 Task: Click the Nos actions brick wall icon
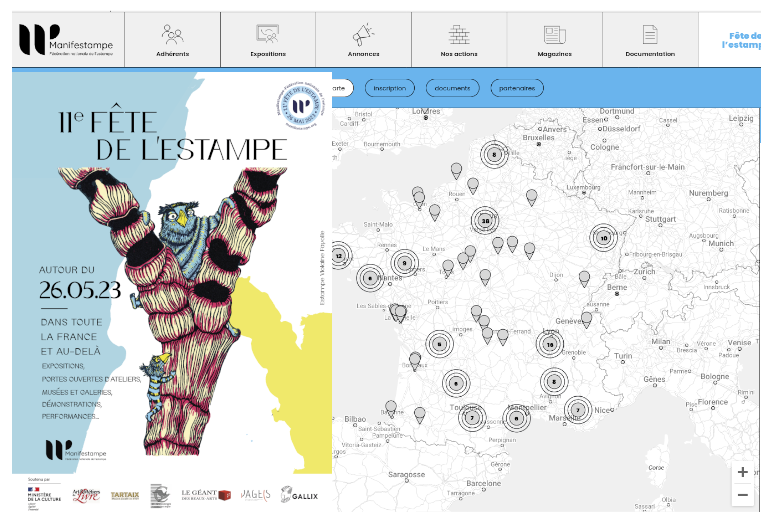(459, 34)
